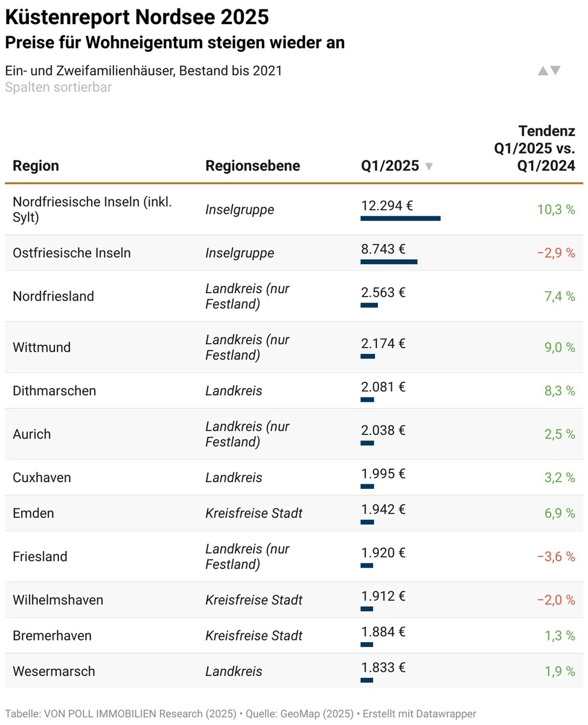This screenshot has height=725, width=588.
Task: Select the Wesermarsch region cell
Action: coord(54,671)
